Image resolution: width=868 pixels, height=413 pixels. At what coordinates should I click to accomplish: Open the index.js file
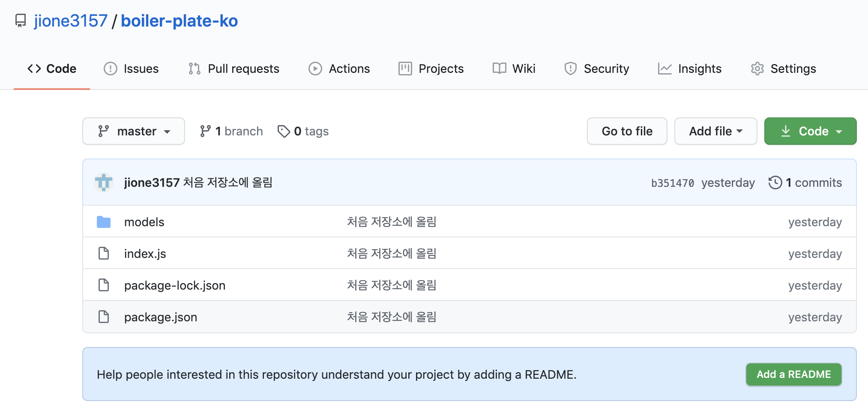(145, 254)
